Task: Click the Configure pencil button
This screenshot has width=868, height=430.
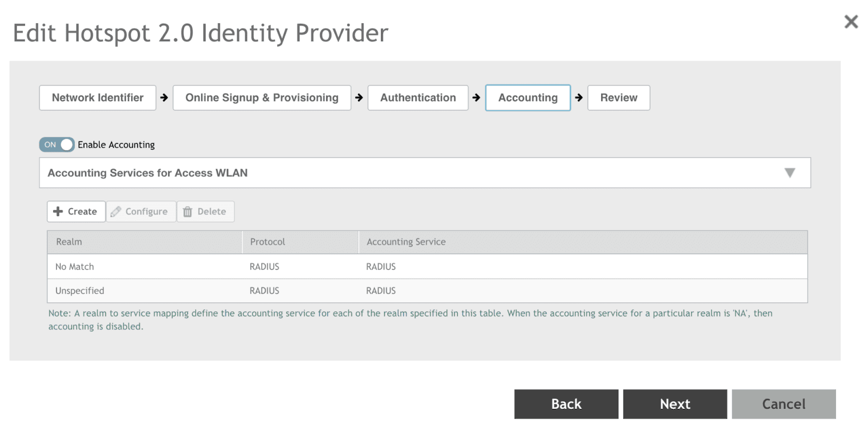Action: [x=141, y=211]
